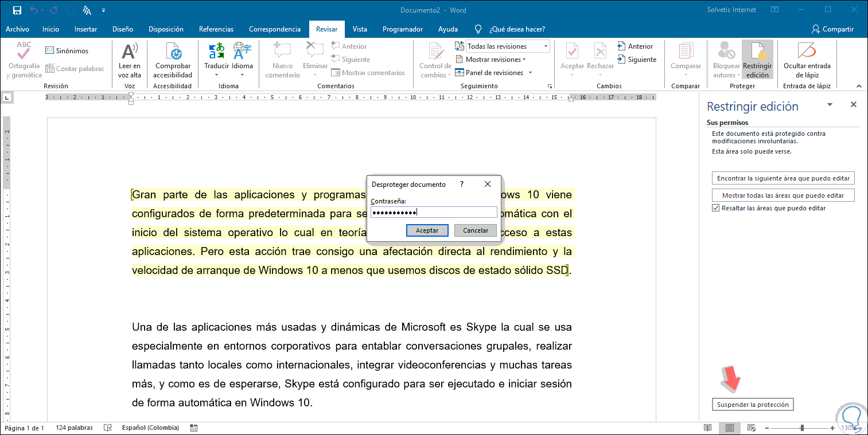Switch to the Inicio tab

(x=50, y=29)
